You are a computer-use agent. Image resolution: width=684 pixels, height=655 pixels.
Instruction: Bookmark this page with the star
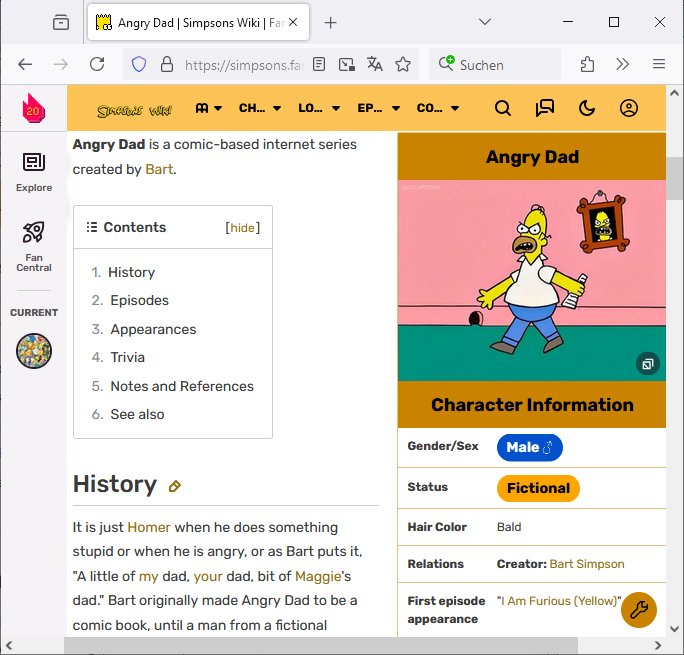403,65
